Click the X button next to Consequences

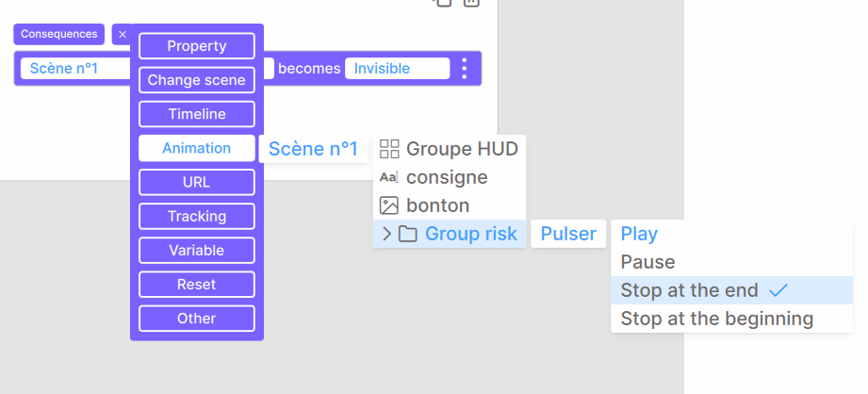tap(121, 34)
